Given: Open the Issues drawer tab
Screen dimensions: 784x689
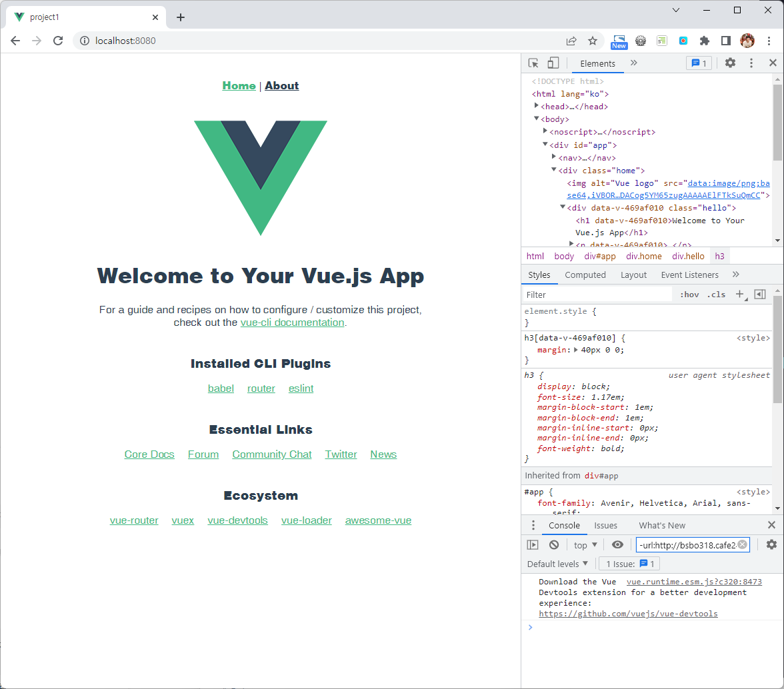Looking at the screenshot, I should (605, 526).
